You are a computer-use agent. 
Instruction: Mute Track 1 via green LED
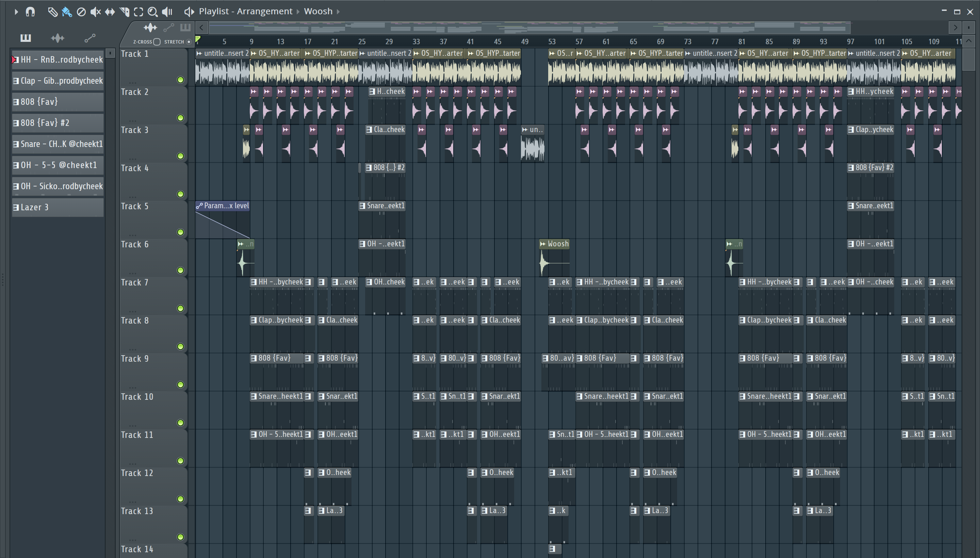pos(180,80)
